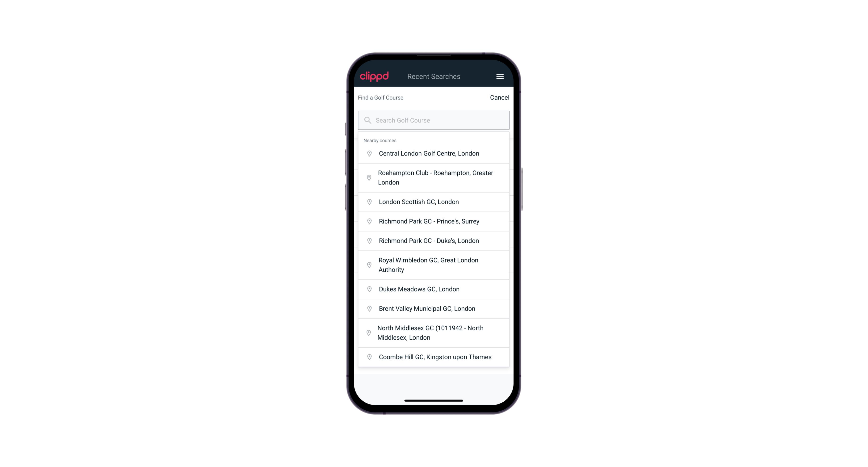The image size is (868, 467).
Task: Select Richmond Park GC - Prince's Surrey
Action: coord(434,221)
